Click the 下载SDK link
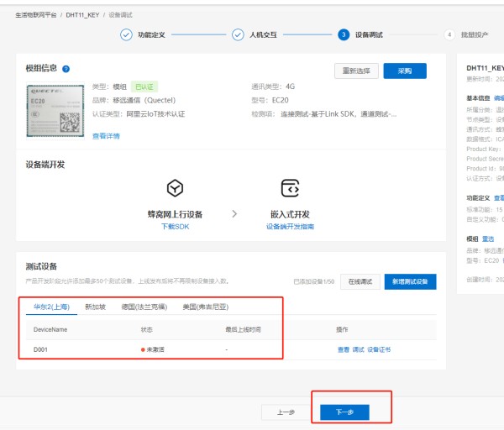 [175, 227]
